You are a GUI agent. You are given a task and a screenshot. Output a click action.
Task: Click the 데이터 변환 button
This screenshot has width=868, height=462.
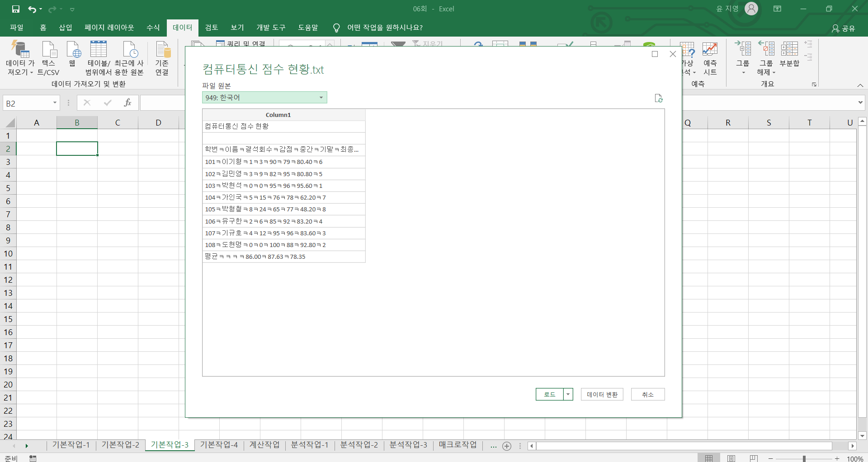click(602, 394)
